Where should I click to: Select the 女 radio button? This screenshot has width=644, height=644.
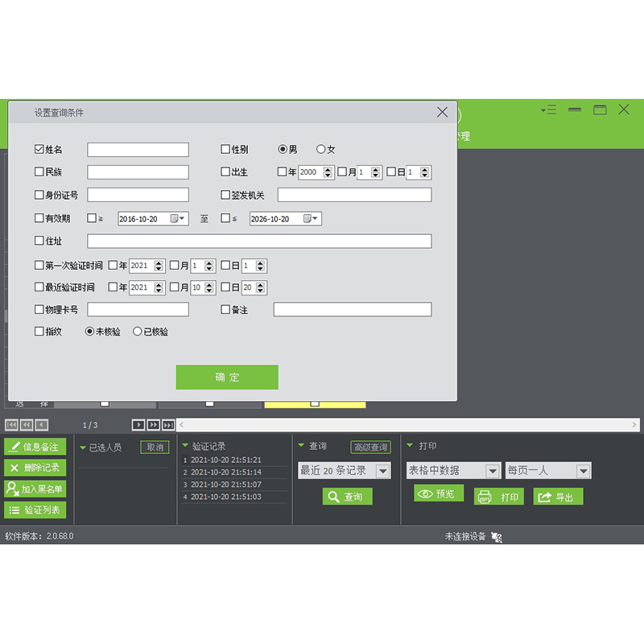click(321, 149)
